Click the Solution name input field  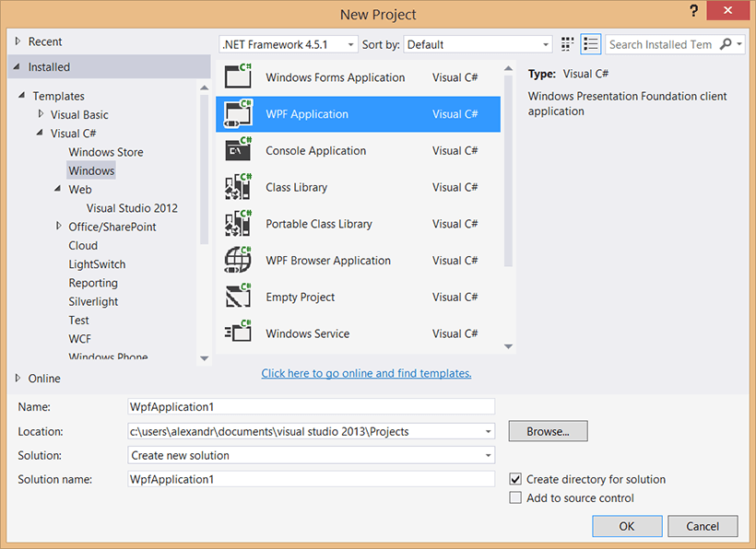pos(311,479)
